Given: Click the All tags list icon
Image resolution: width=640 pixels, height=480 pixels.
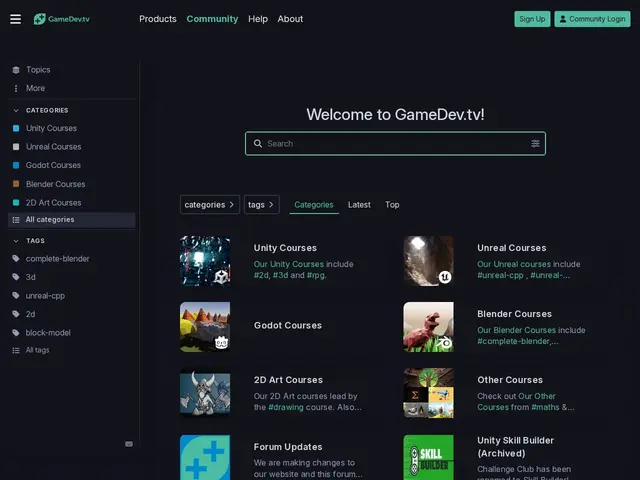Looking at the screenshot, I should pyautogui.click(x=16, y=350).
